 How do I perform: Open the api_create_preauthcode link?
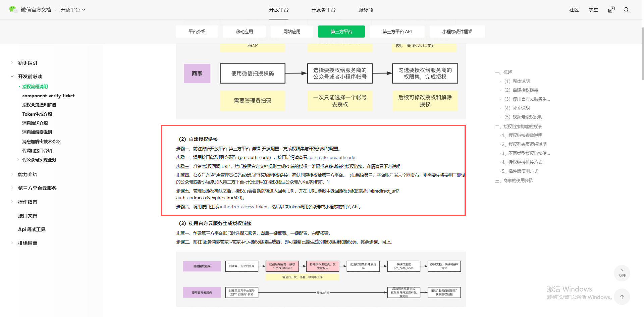point(331,158)
